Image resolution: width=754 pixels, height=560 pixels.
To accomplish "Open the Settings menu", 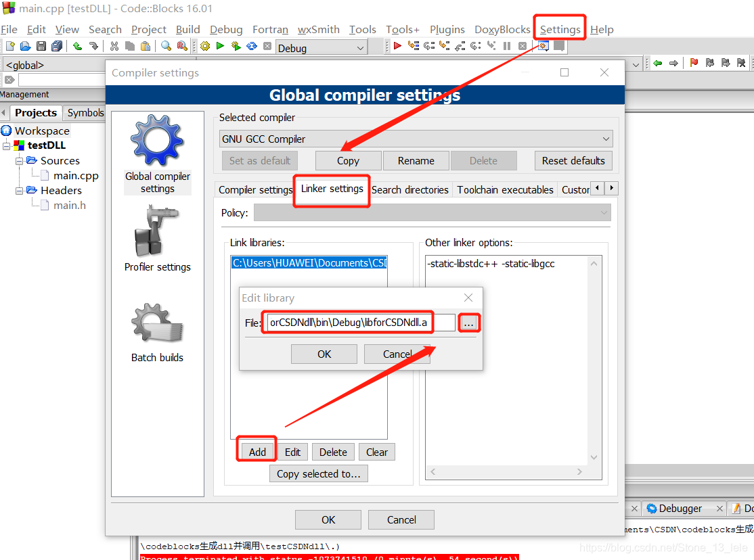I will coord(560,29).
